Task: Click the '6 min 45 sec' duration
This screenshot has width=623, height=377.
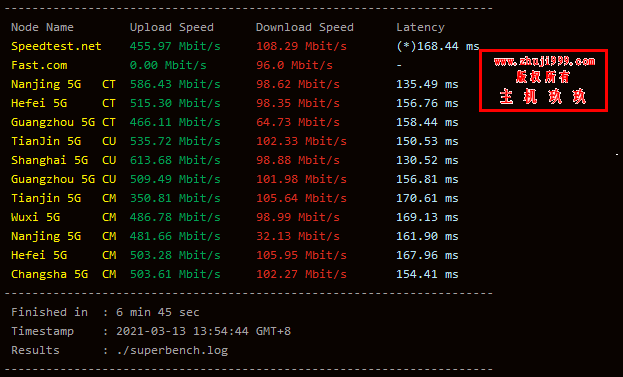Action: (x=158, y=312)
